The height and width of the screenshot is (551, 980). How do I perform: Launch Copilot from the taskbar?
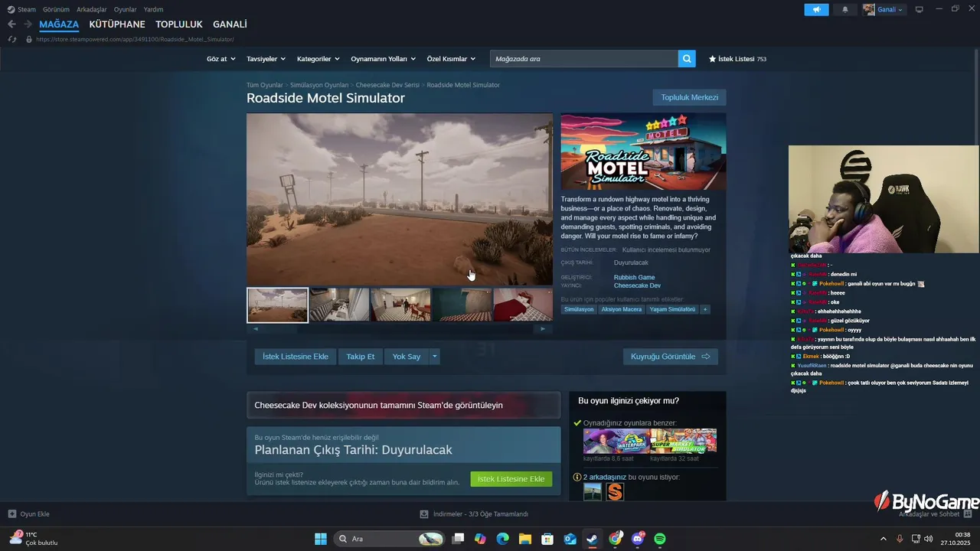pos(480,539)
